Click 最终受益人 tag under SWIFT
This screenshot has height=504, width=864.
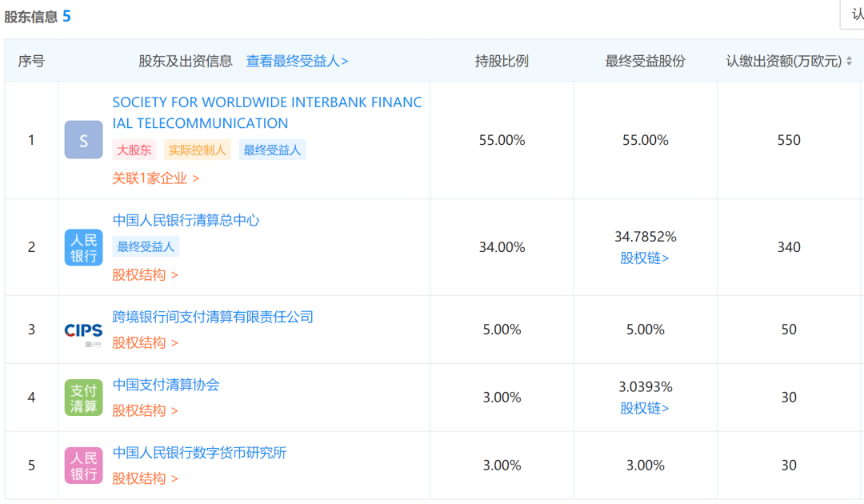tap(272, 150)
